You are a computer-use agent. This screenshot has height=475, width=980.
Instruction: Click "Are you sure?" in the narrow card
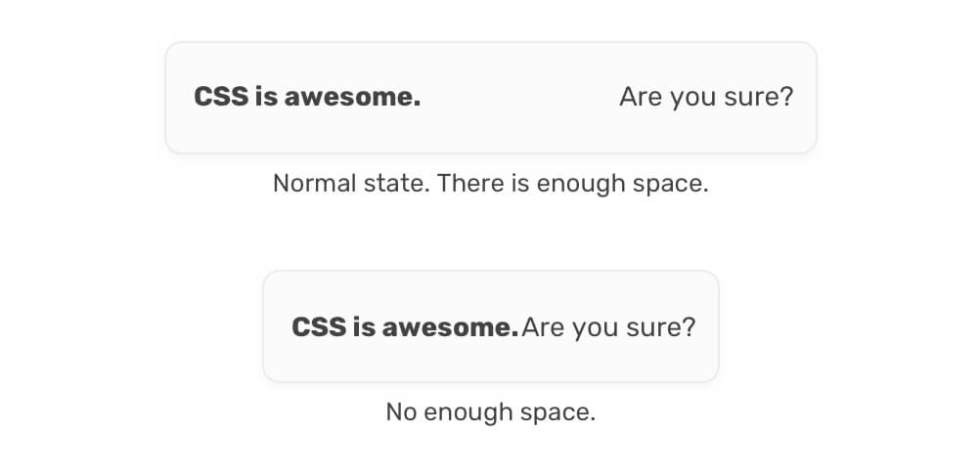tap(608, 326)
